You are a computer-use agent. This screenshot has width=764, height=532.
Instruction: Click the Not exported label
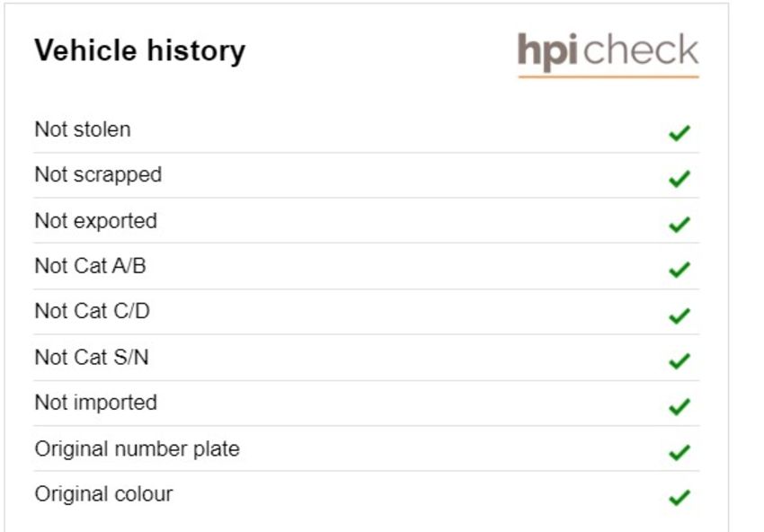pos(96,221)
